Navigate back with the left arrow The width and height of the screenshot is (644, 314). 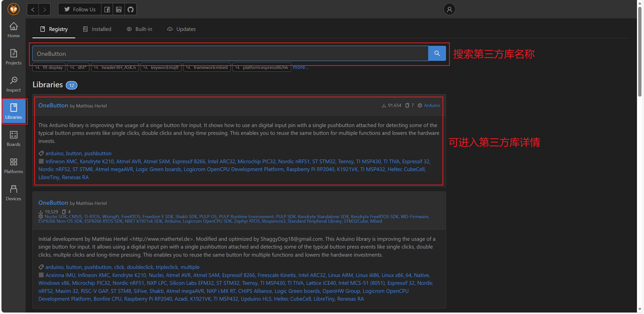(x=33, y=9)
